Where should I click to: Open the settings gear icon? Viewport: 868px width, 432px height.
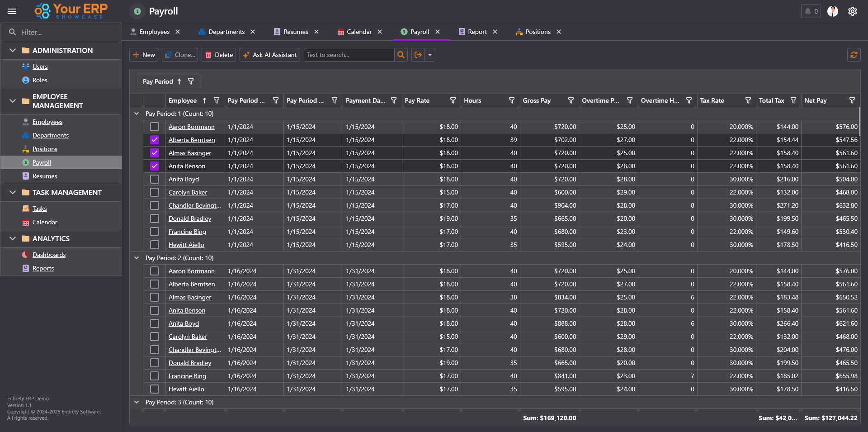852,11
